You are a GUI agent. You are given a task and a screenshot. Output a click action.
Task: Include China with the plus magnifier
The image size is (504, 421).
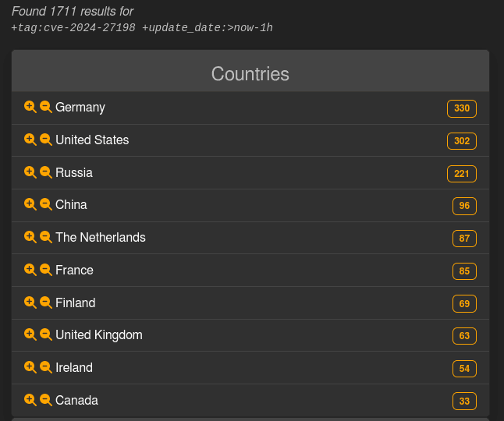[30, 204]
